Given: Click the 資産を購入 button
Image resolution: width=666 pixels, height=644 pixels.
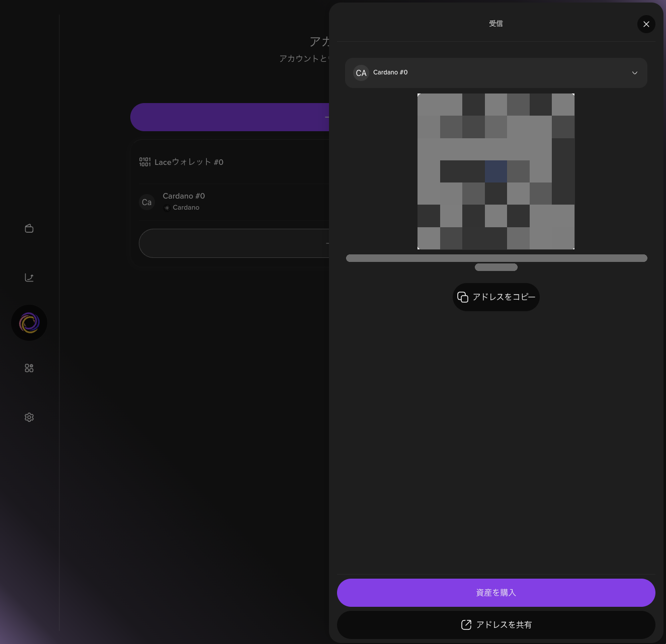Looking at the screenshot, I should coord(496,593).
